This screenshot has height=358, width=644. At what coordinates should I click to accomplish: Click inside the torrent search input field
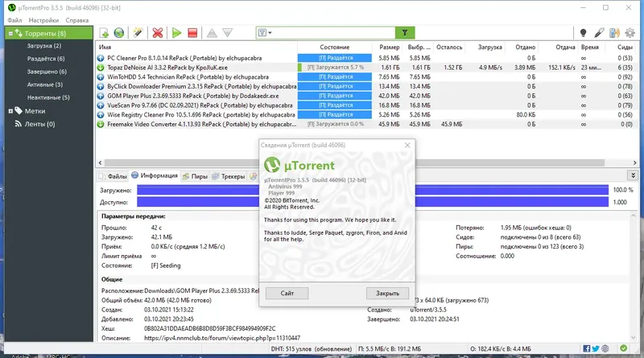333,33
